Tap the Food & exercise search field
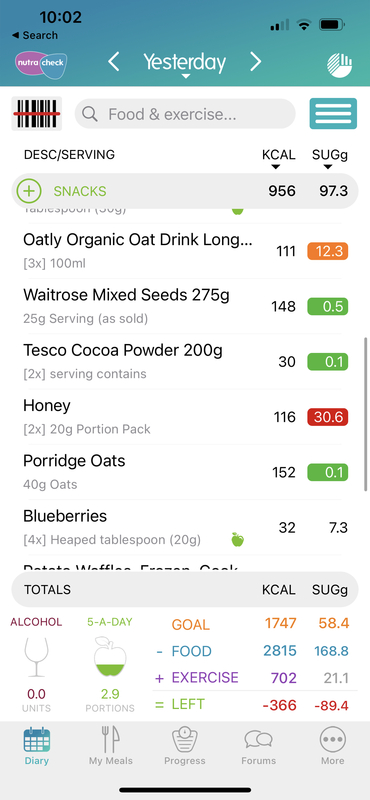This screenshot has width=370, height=800. (185, 114)
